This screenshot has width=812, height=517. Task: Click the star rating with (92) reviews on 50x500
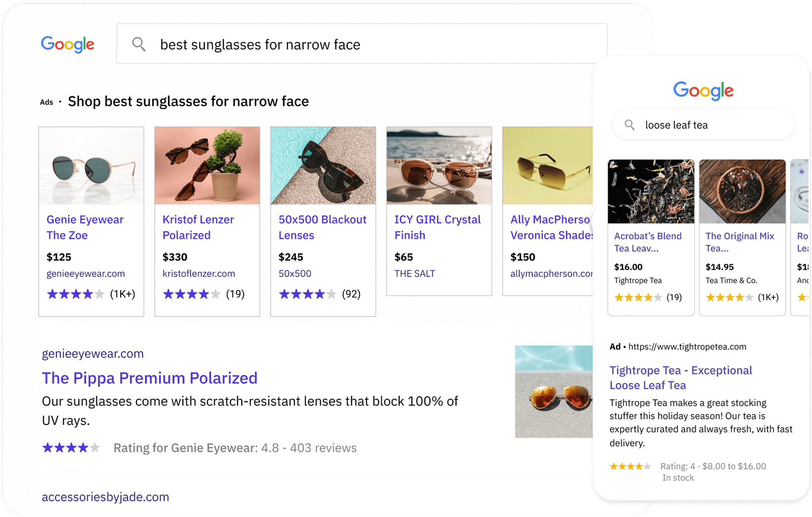coord(319,294)
